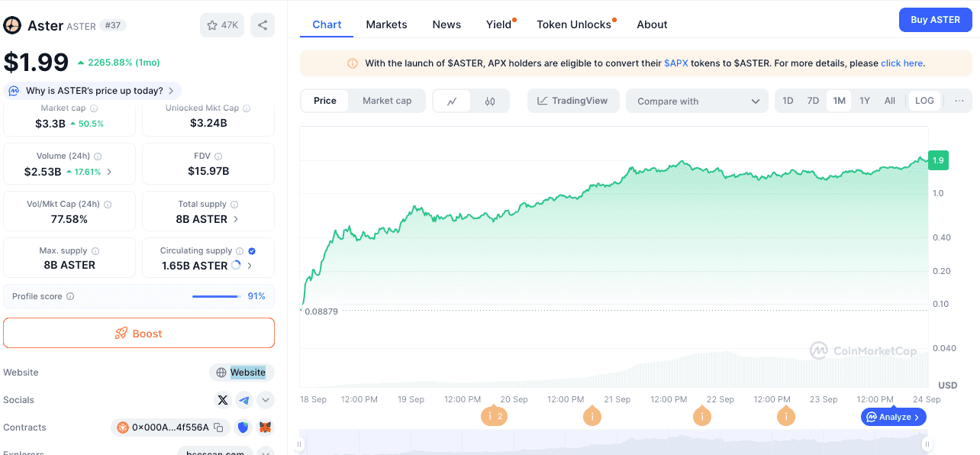Click the Buy ASTER button

click(936, 20)
